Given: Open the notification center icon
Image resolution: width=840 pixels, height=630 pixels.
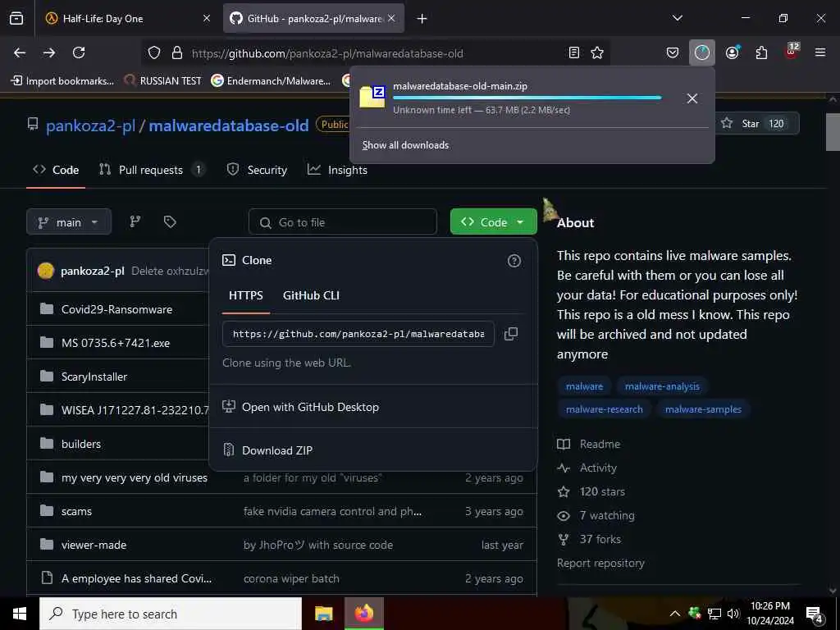Looking at the screenshot, I should tap(815, 614).
